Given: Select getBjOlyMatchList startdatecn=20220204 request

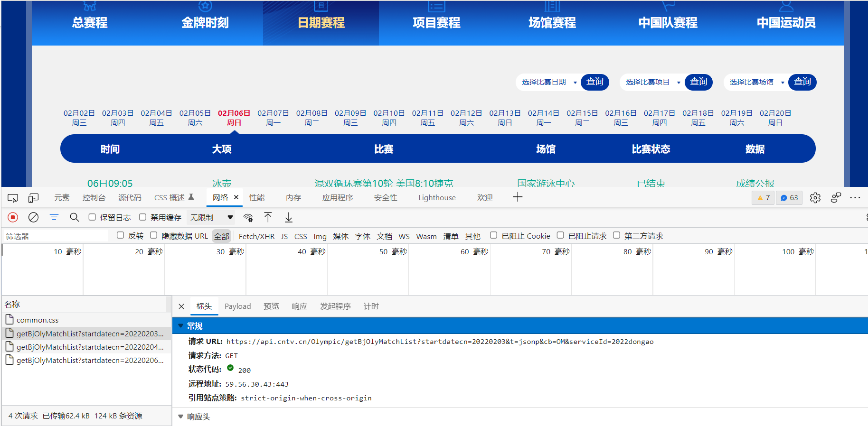Looking at the screenshot, I should 86,347.
